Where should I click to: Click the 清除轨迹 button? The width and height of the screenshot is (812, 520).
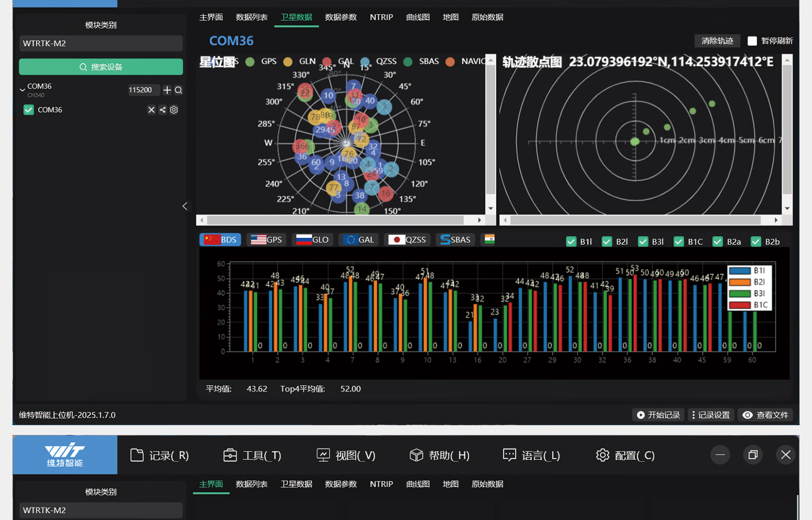(717, 41)
